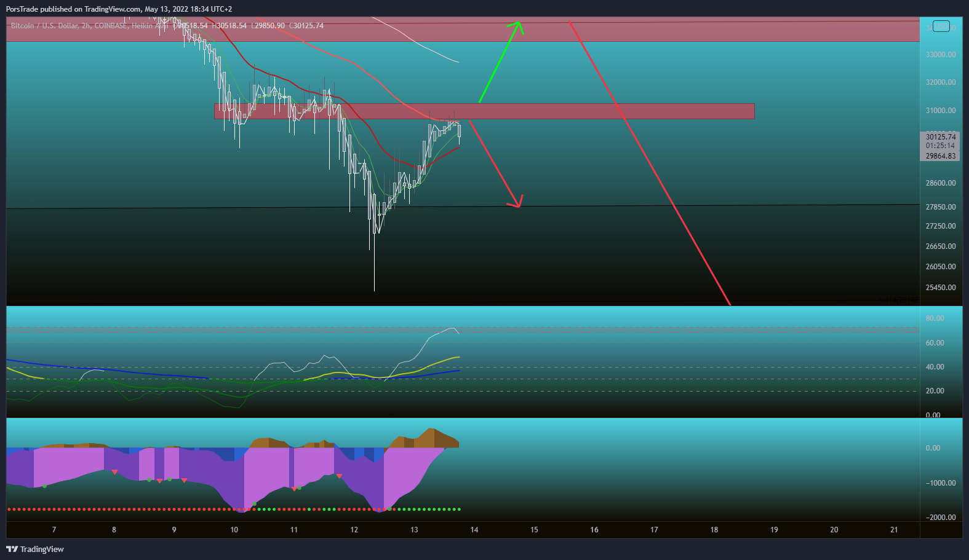
Task: Open the USD currency selector button
Action: pos(941,26)
